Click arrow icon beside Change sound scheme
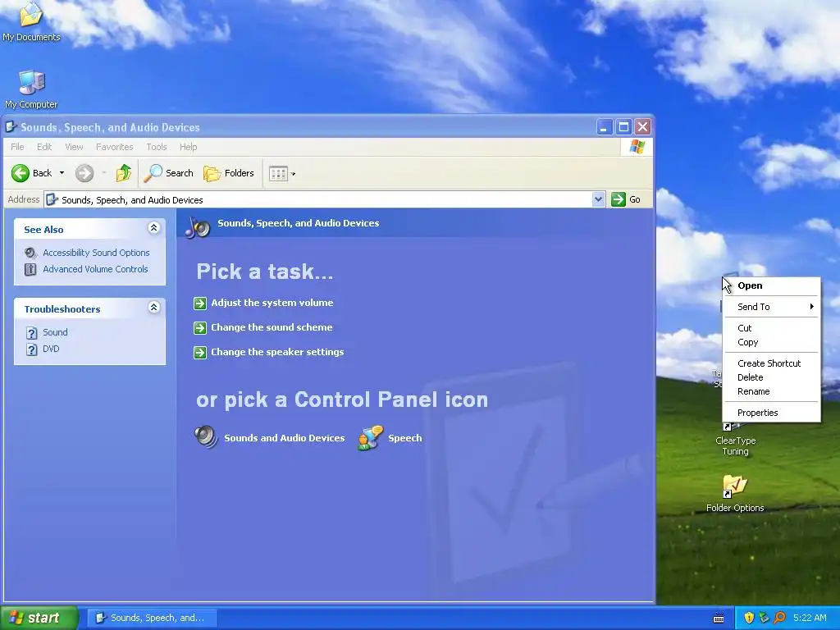 coord(200,328)
